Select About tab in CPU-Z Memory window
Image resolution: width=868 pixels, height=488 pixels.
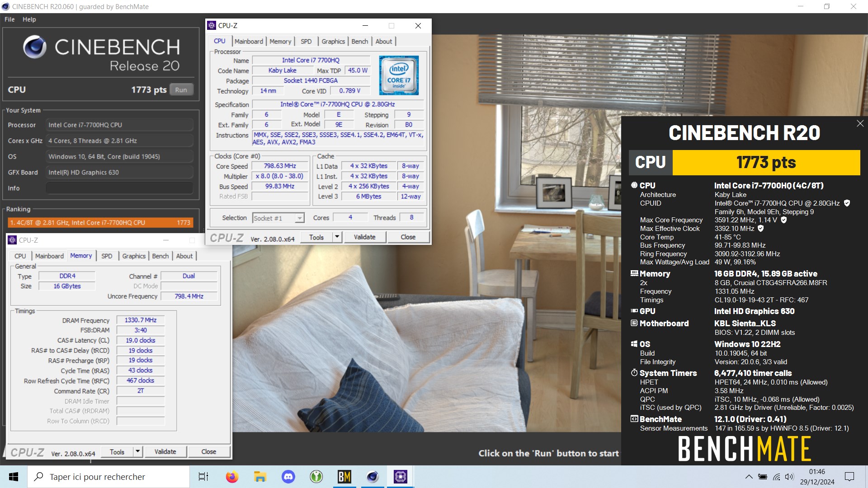184,256
